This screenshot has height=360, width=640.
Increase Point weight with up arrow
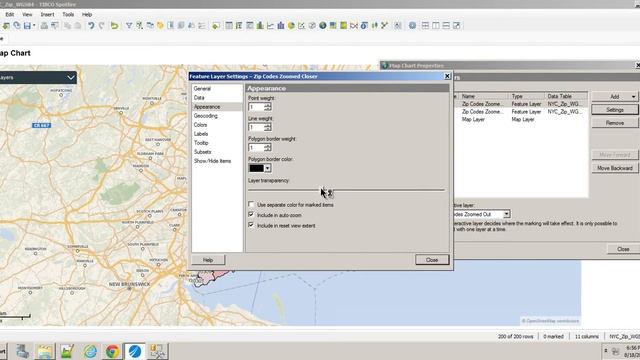(x=268, y=105)
